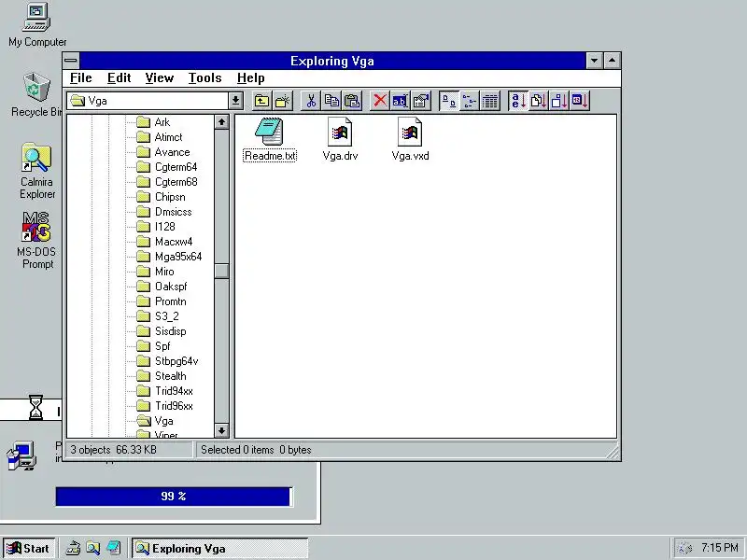747x560 pixels.
Task: Select the MS-DOS Prompt desktop shortcut
Action: (36, 241)
